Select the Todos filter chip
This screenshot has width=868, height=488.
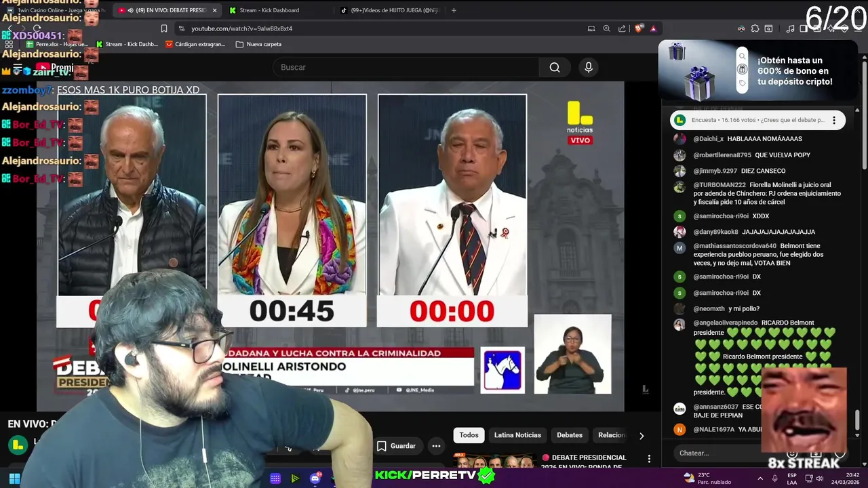[469, 435]
